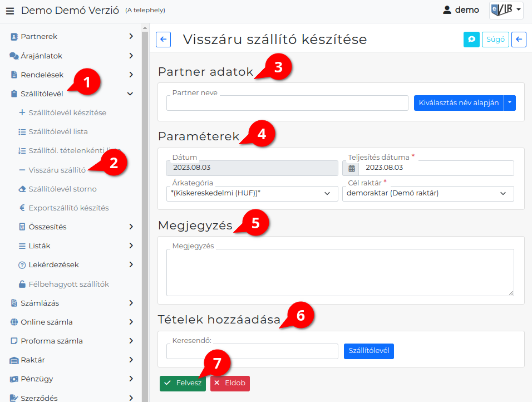Screen dimensions: 532x402
Task: Click the hamburger menu icon
Action: [x=10, y=10]
